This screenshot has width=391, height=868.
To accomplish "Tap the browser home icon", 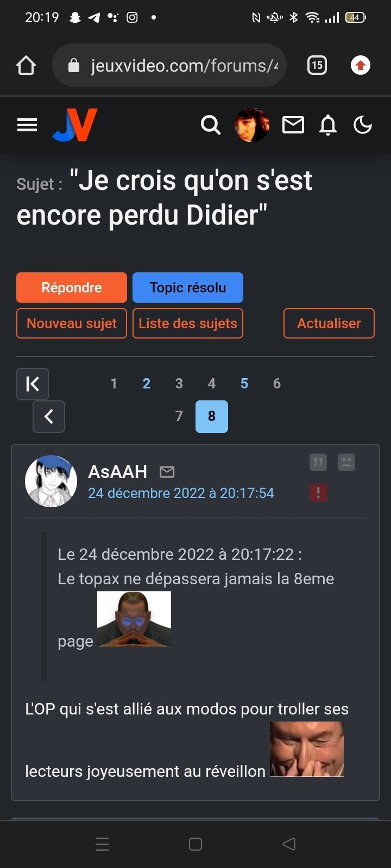I will coord(26,66).
